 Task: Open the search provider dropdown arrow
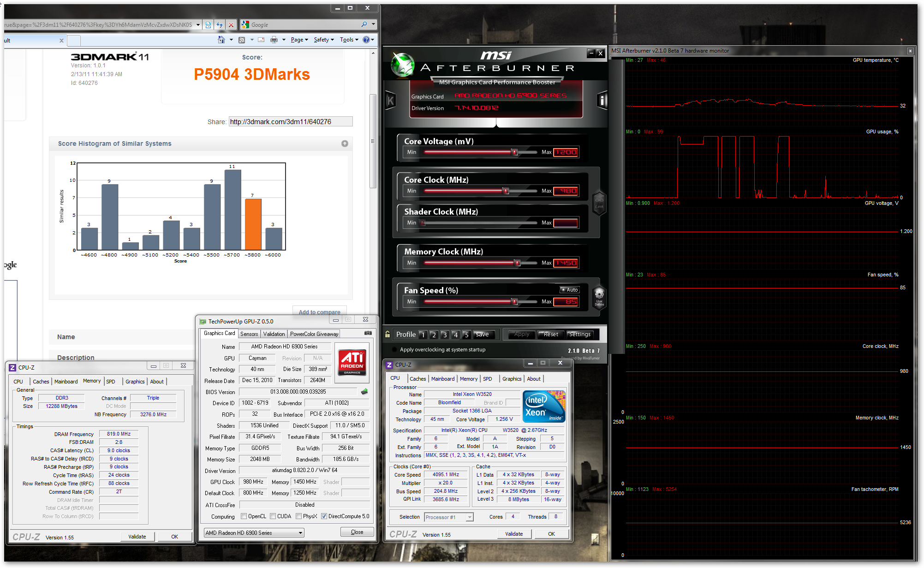[x=373, y=24]
